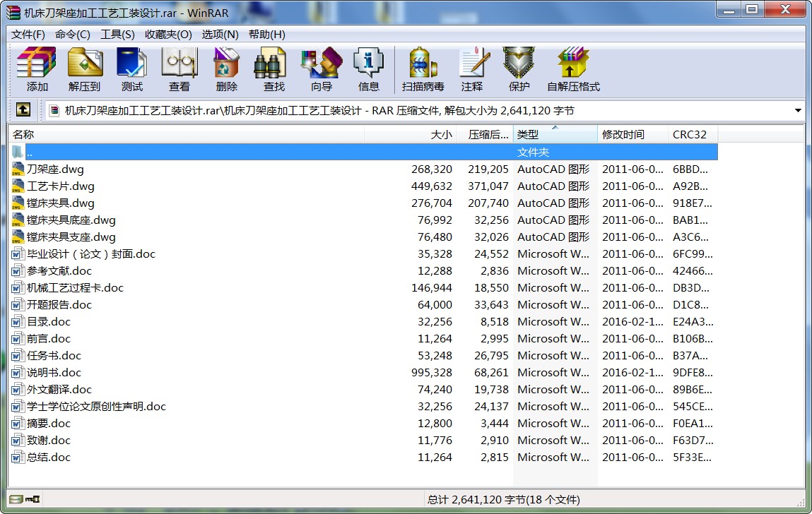
Task: Select file 镗床夹具底座.dwg
Action: click(x=71, y=220)
